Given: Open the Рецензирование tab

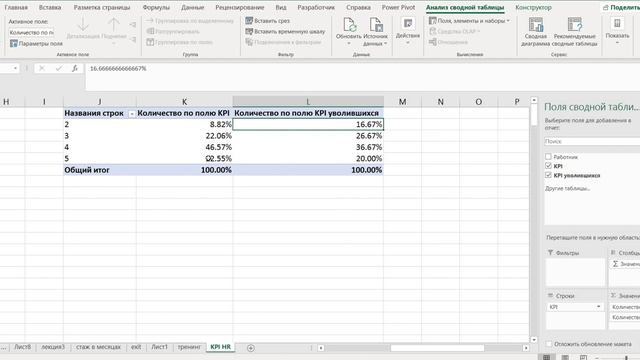Looking at the screenshot, I should click(x=240, y=7).
